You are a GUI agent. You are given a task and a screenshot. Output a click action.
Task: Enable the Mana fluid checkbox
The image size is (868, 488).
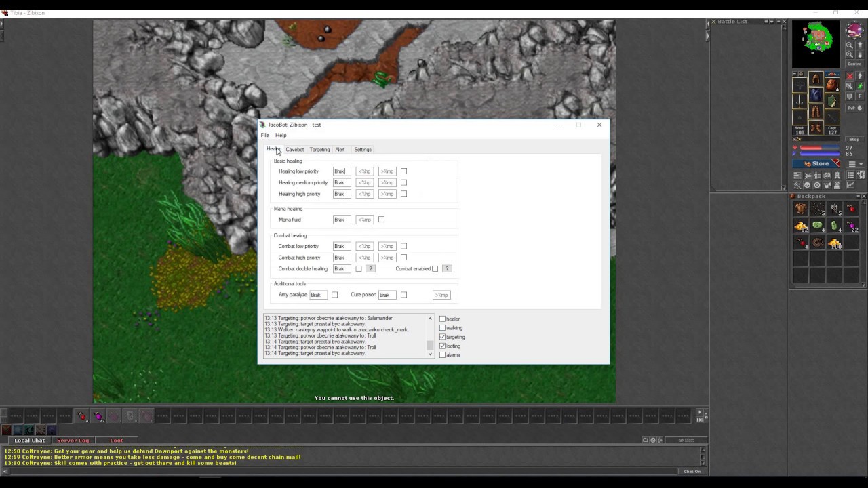coord(381,220)
